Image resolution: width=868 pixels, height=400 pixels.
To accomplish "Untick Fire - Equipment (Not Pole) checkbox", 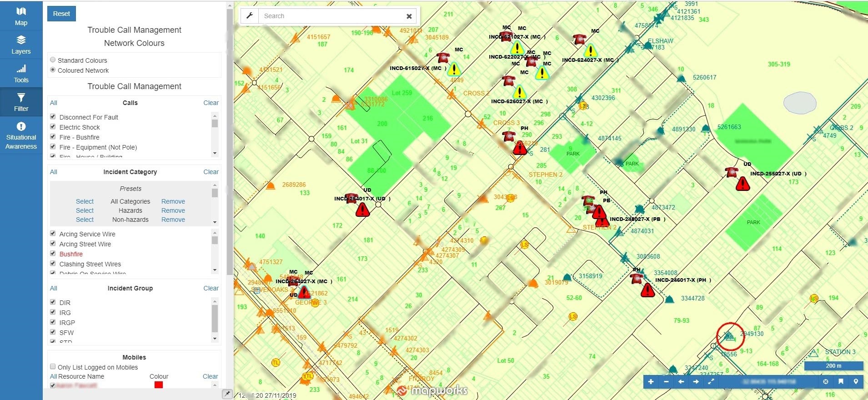I will tap(53, 147).
